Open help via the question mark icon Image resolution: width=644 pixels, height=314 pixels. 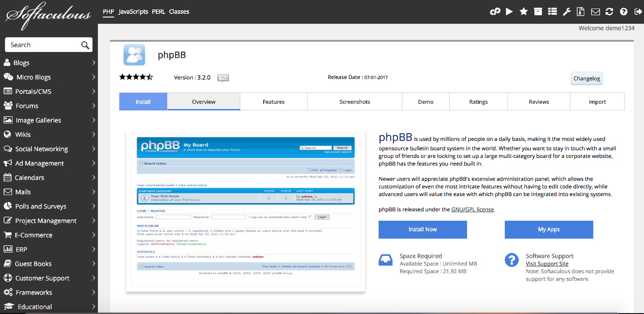click(624, 12)
